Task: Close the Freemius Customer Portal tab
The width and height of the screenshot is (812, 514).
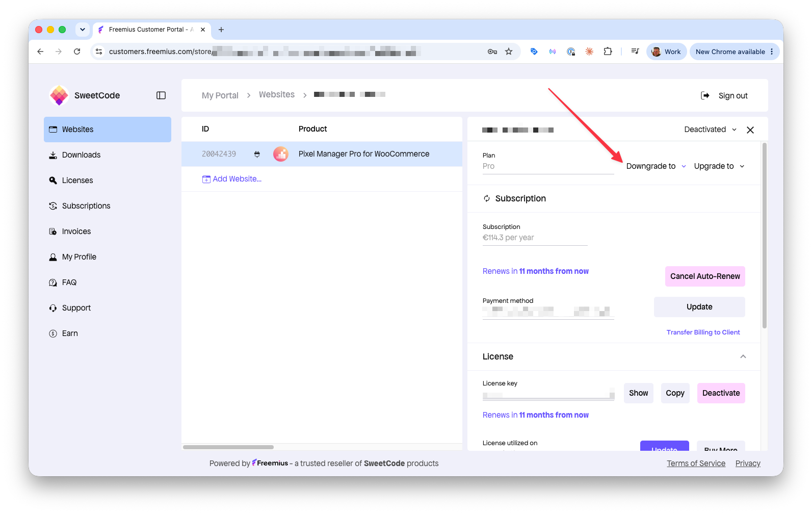Action: click(203, 30)
